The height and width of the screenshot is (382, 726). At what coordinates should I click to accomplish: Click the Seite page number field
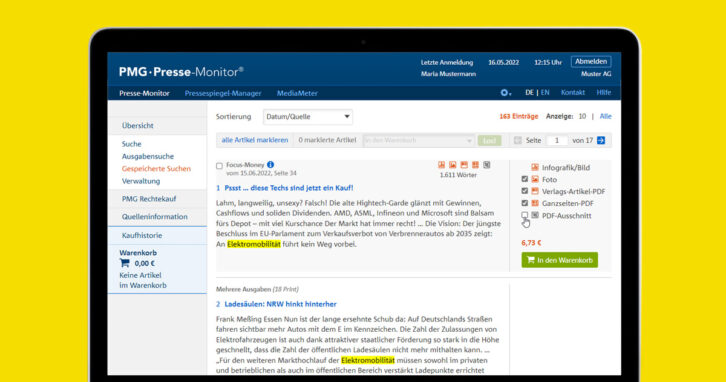[557, 140]
